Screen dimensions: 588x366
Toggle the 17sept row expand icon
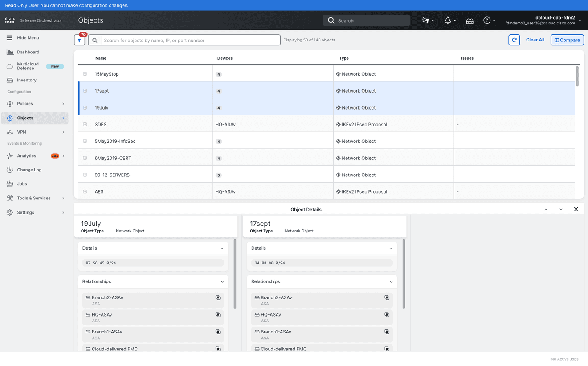[x=85, y=91]
